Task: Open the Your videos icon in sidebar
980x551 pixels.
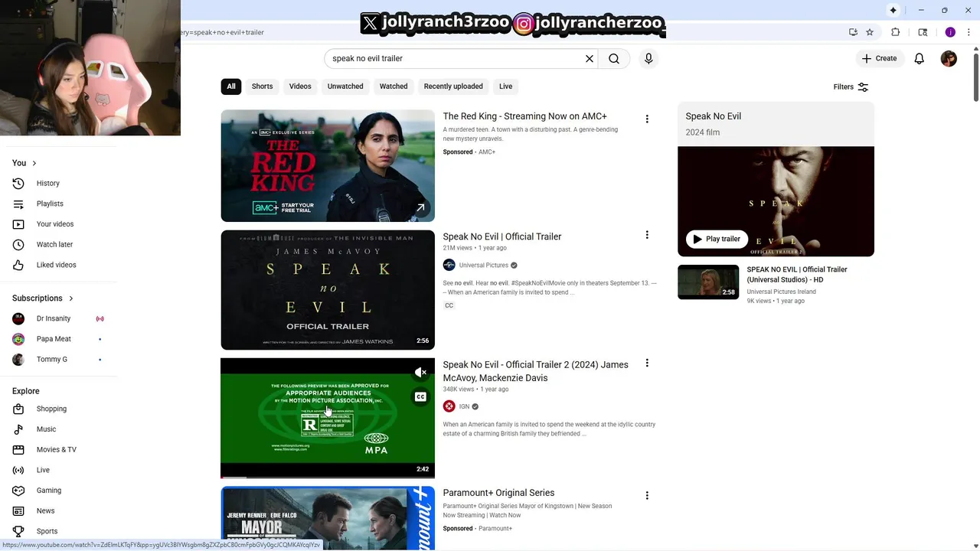Action: coord(18,224)
